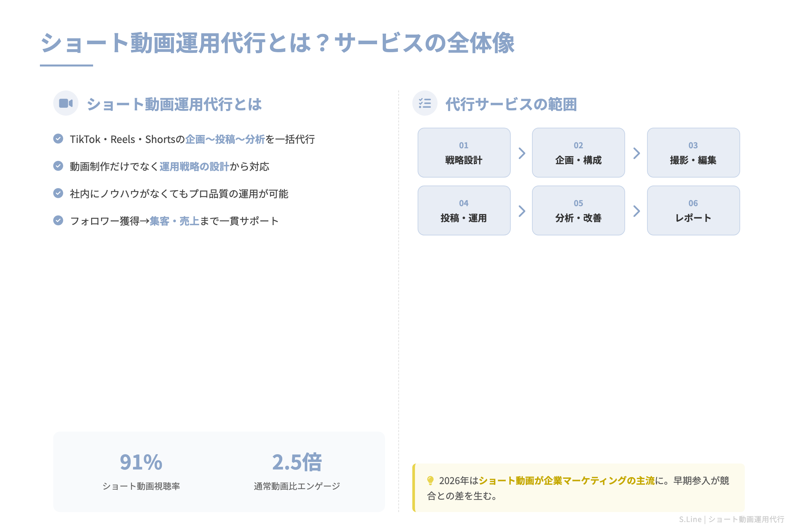Expand the chevron between 投稿・運用 and 分析・改善

pos(521,211)
